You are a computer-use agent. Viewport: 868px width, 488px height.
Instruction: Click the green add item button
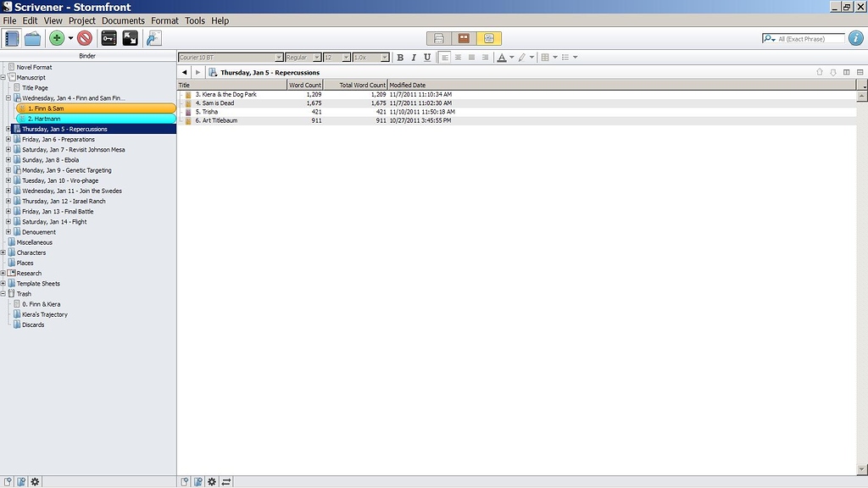click(56, 38)
